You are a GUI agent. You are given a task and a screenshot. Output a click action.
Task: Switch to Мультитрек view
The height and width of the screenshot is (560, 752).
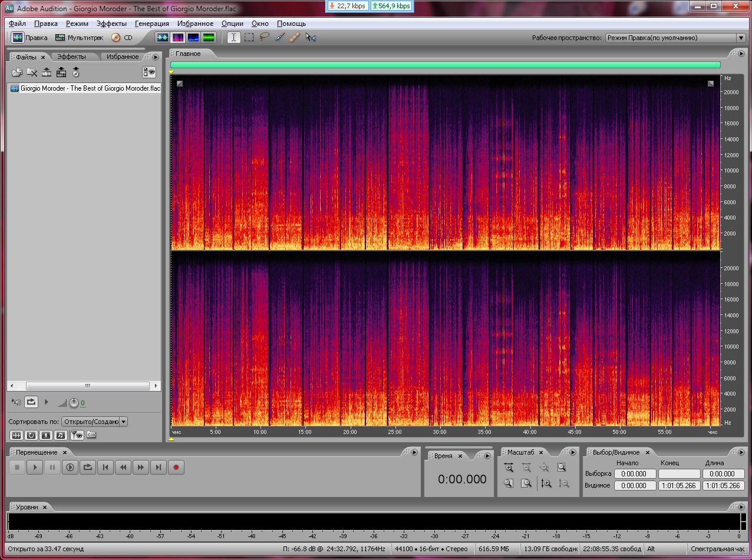click(79, 38)
